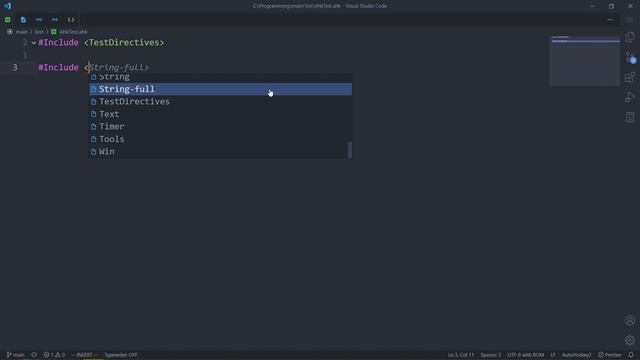The height and width of the screenshot is (360, 640).
Task: Open the Accounts menu icon
Action: (x=630, y=320)
